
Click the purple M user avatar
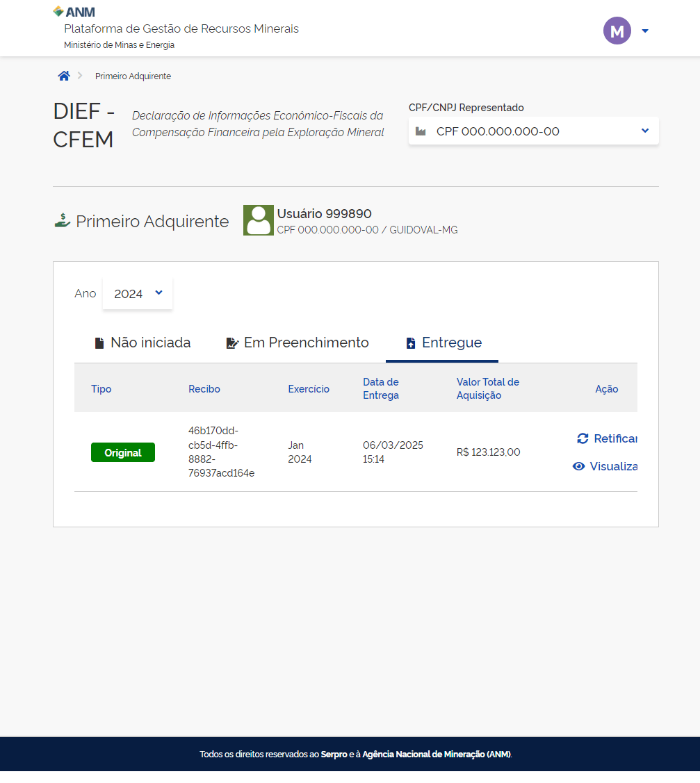(x=617, y=31)
